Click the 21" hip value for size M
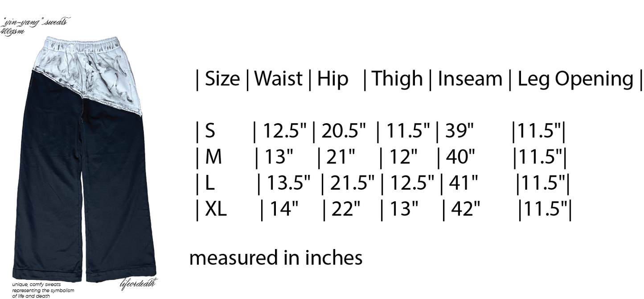The image size is (644, 299). 340,157
